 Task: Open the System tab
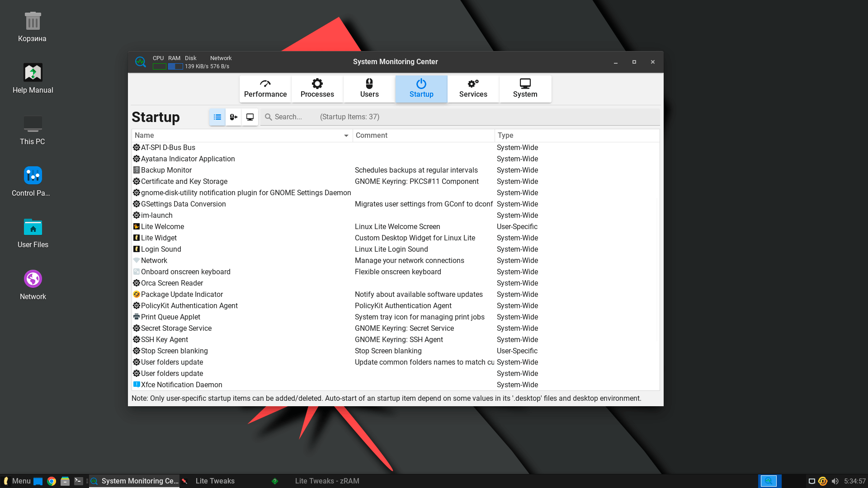click(x=525, y=89)
